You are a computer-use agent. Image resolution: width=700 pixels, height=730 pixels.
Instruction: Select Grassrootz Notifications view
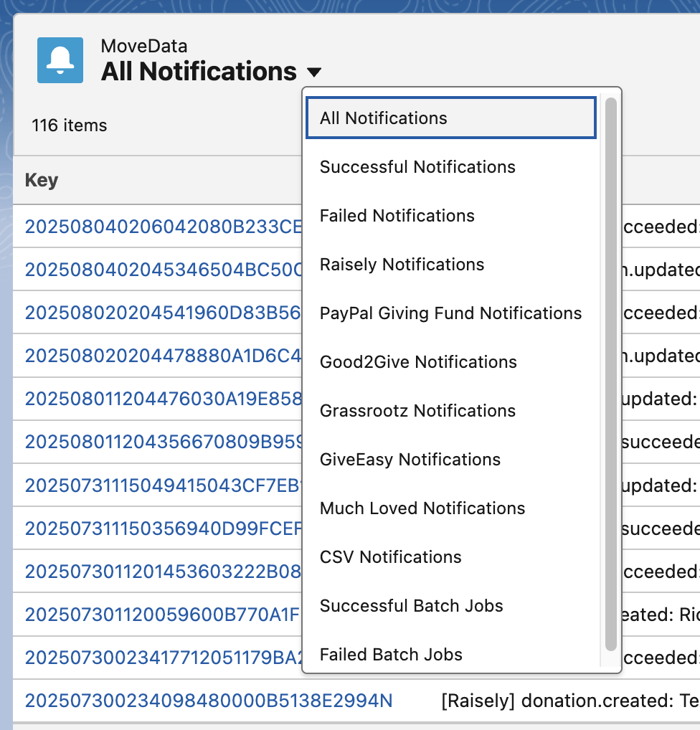(417, 411)
